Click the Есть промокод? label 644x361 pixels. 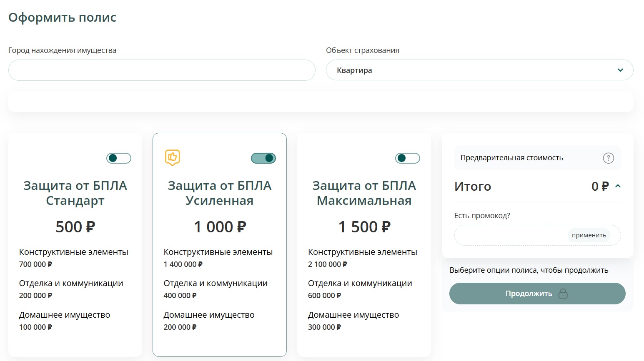[x=482, y=216]
